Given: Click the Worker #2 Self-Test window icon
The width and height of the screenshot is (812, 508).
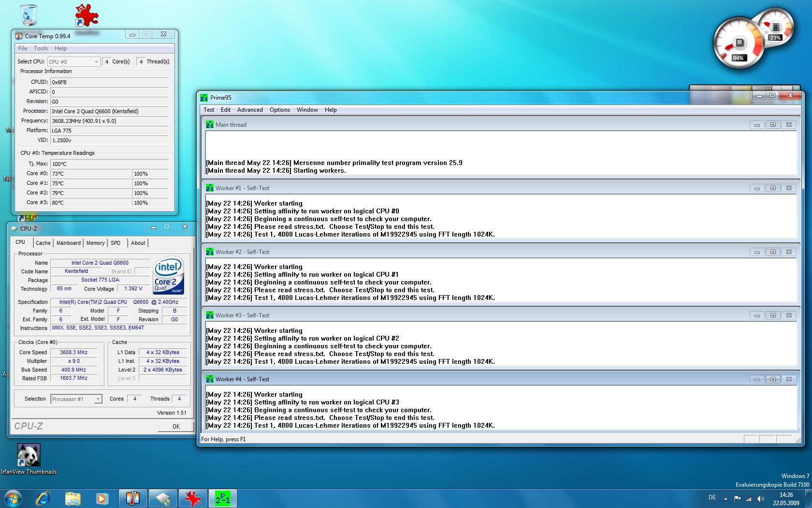Looking at the screenshot, I should click(x=209, y=252).
